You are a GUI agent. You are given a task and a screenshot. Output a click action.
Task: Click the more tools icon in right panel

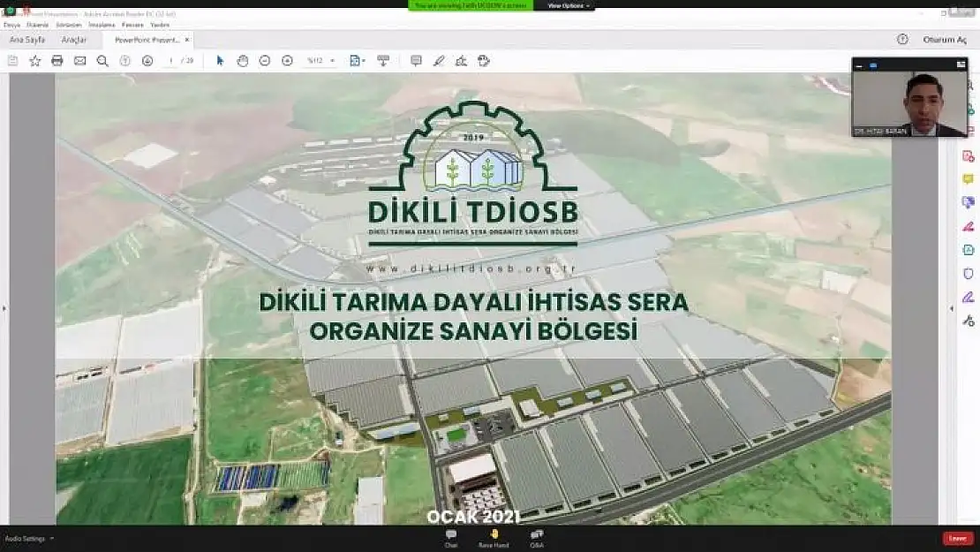pos(969,321)
